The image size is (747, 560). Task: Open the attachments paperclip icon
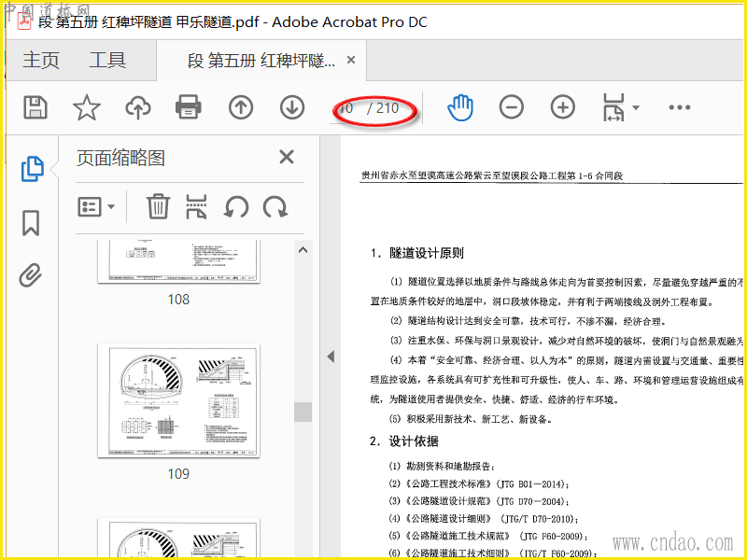[x=31, y=275]
